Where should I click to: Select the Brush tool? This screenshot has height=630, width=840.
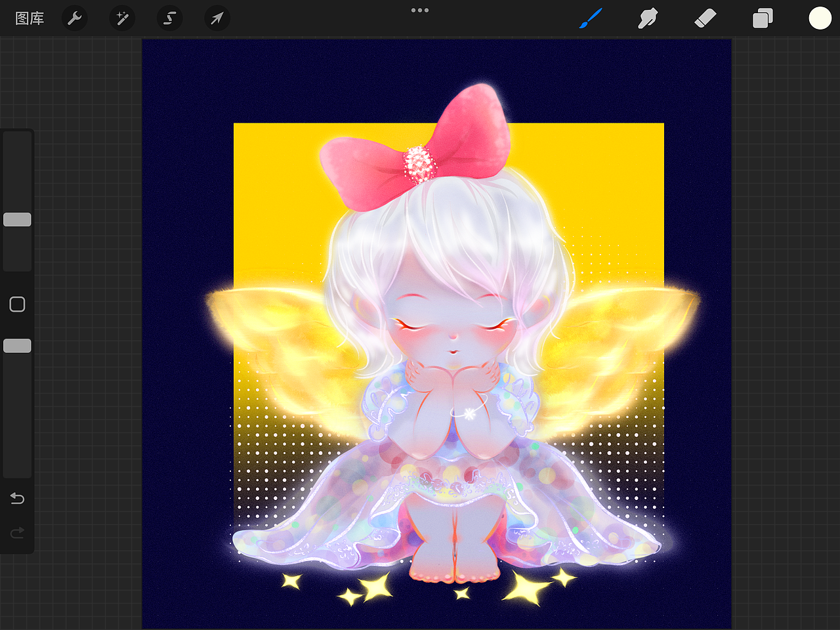(x=591, y=18)
